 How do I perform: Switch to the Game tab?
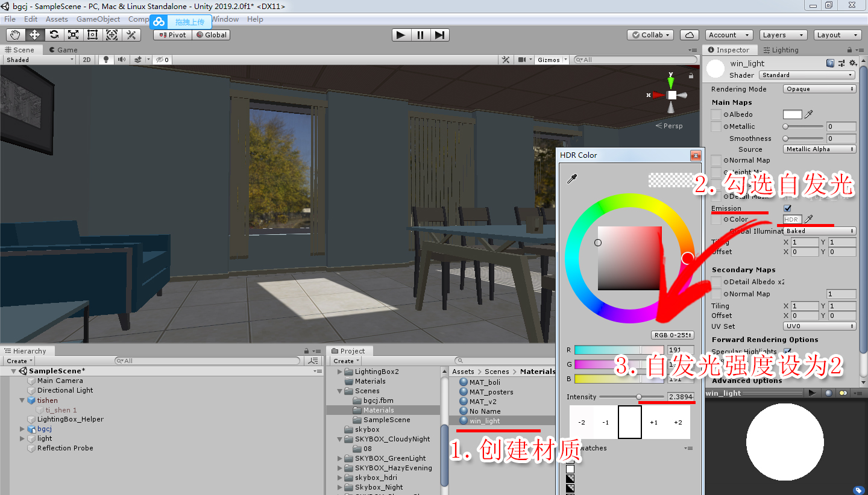pos(63,50)
